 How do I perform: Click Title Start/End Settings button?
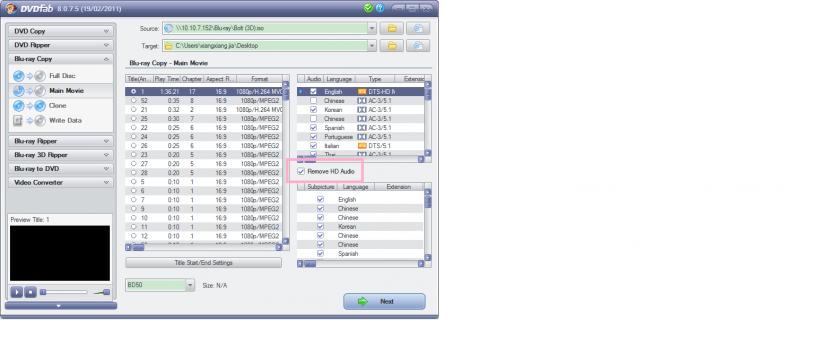[203, 263]
